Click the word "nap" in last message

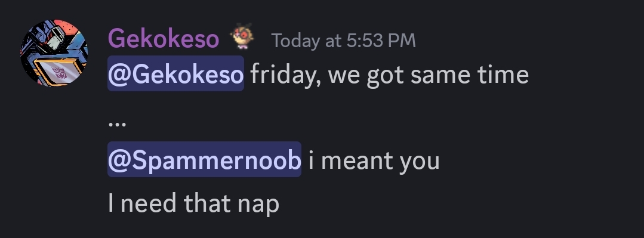coord(259,205)
